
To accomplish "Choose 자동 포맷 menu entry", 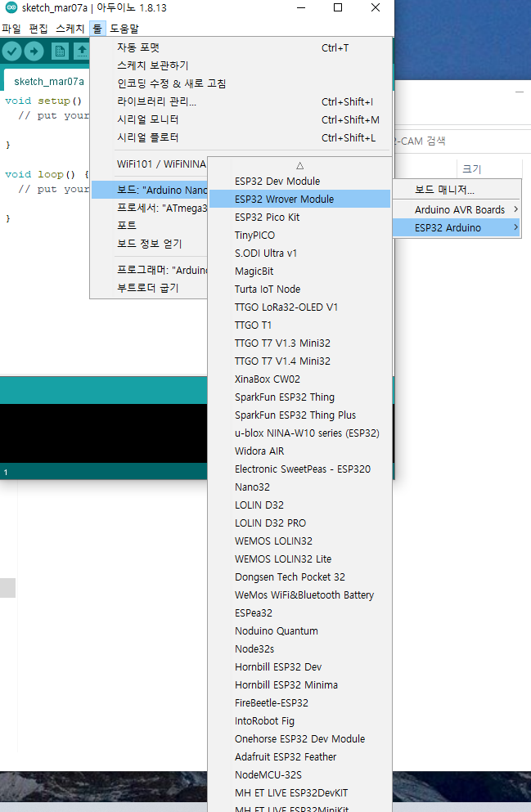I will (241, 47).
